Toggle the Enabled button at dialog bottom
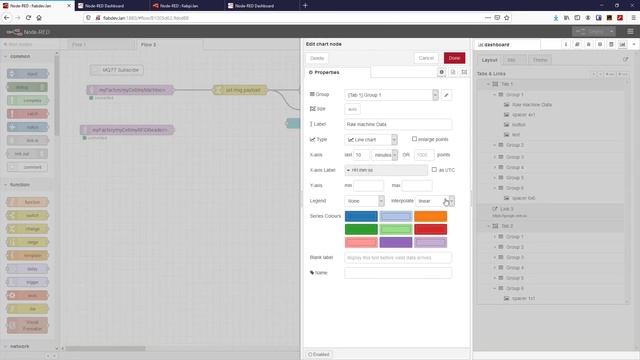This screenshot has height=360, width=640. point(319,354)
